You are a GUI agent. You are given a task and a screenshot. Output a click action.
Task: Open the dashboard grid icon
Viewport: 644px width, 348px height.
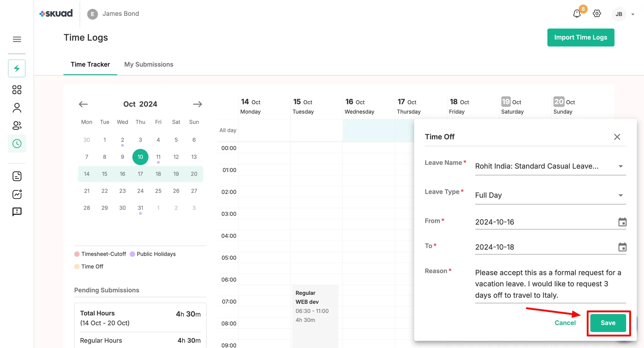click(x=17, y=90)
